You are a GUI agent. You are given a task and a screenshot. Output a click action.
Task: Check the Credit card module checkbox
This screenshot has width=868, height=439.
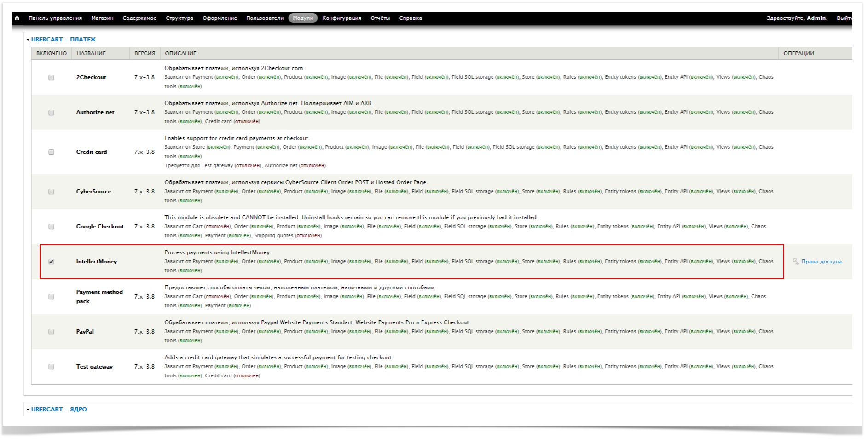pos(51,152)
